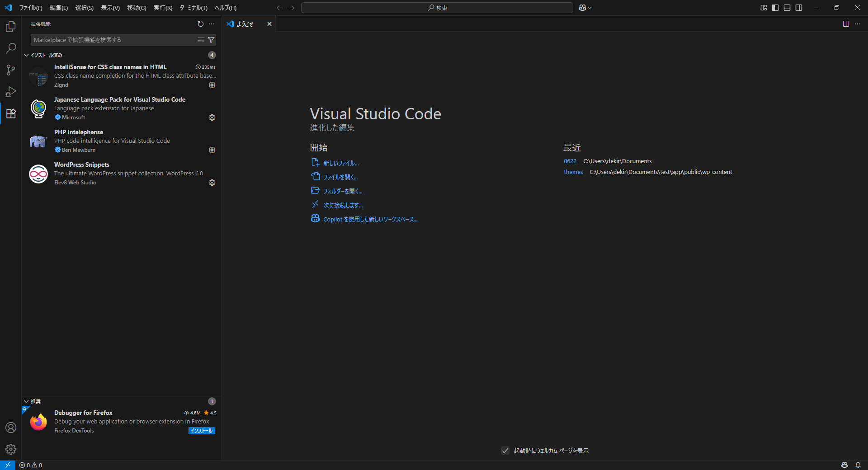Open the Accounts icon in activity bar
Viewport: 868px width, 470px height.
pos(11,428)
